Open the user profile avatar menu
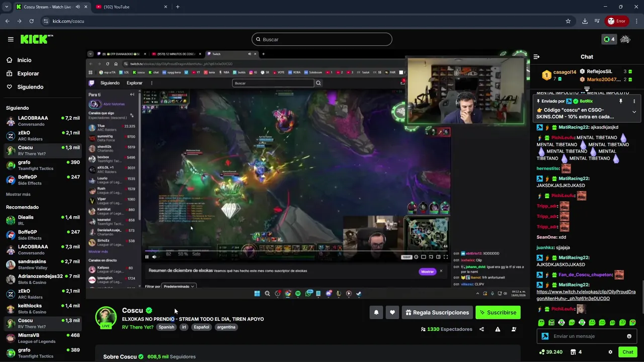 pos(625,39)
